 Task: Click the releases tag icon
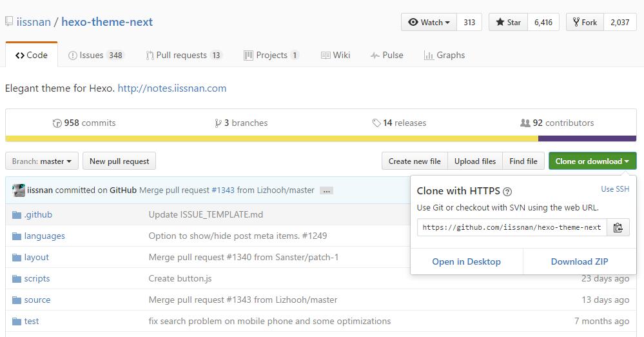point(376,123)
